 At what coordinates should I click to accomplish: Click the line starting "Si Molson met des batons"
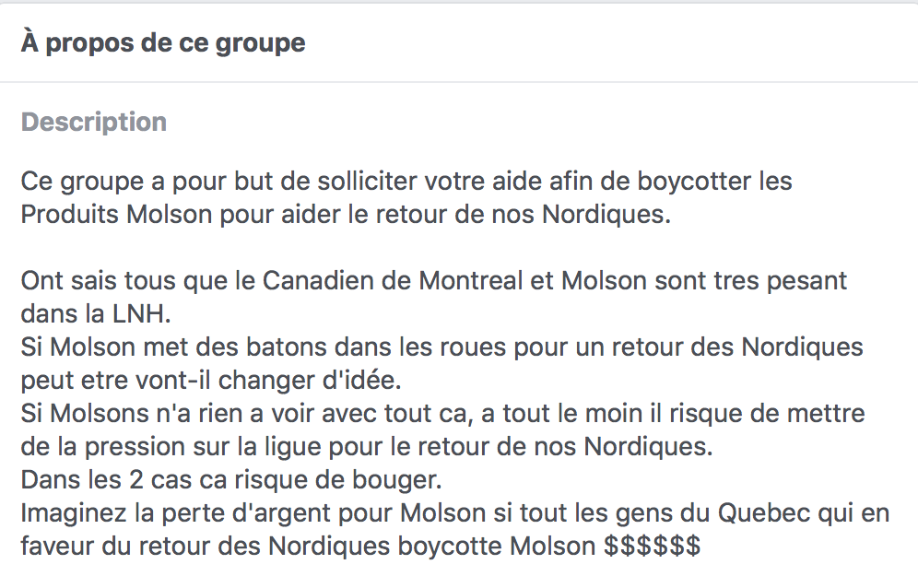442,347
